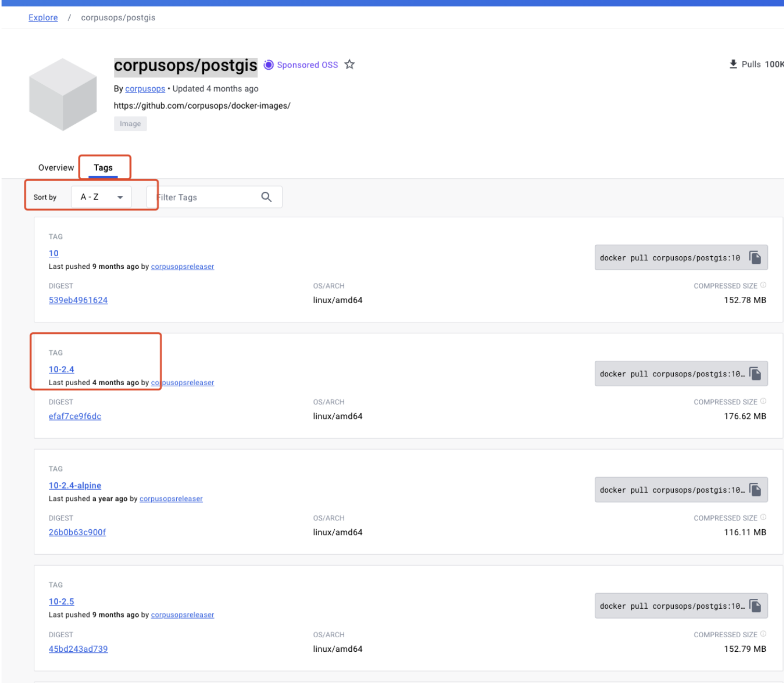Click the repository cube logo image
Image resolution: width=784 pixels, height=683 pixels.
[63, 94]
